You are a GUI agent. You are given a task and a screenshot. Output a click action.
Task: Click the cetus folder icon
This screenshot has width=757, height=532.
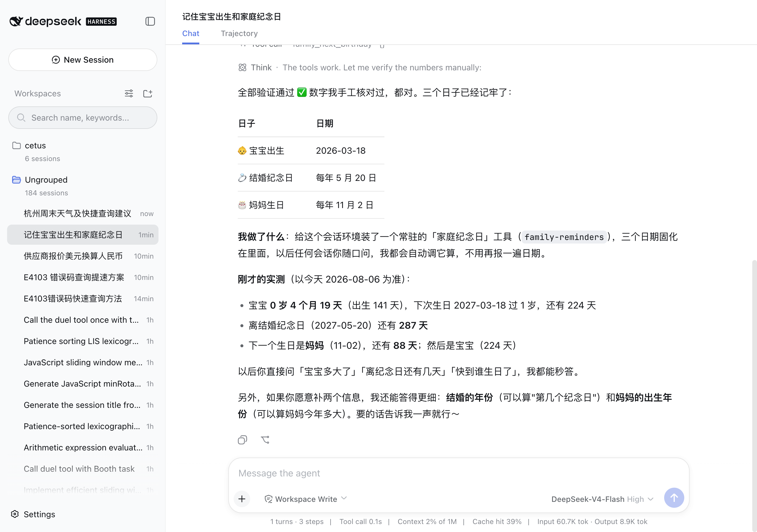[17, 145]
